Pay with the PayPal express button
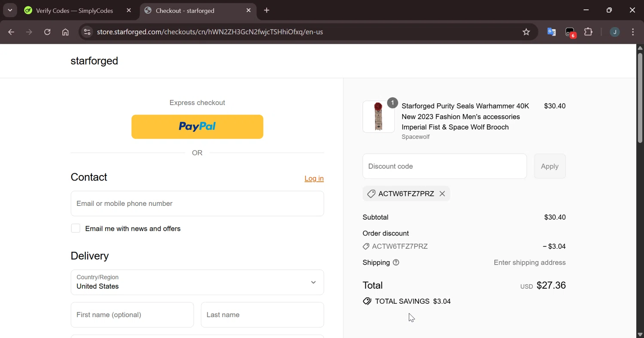The height and width of the screenshot is (338, 644). tap(197, 127)
